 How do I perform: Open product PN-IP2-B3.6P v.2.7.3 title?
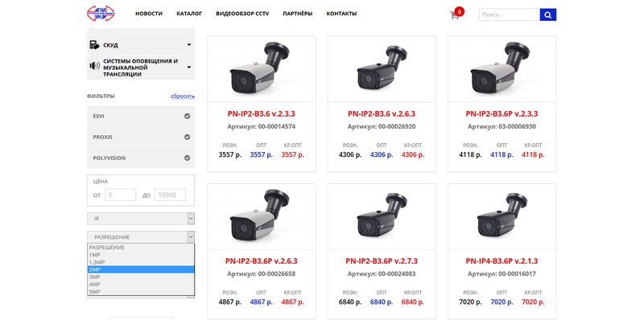click(x=382, y=261)
